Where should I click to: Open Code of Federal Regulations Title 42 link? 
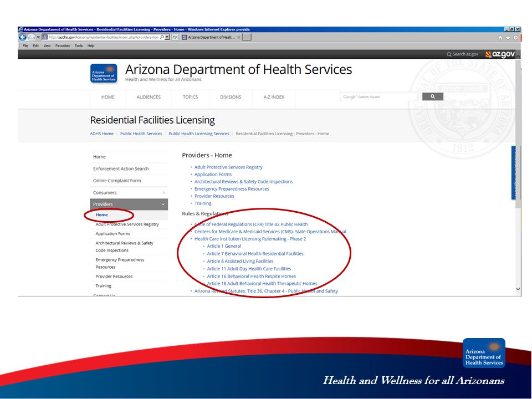(251, 224)
